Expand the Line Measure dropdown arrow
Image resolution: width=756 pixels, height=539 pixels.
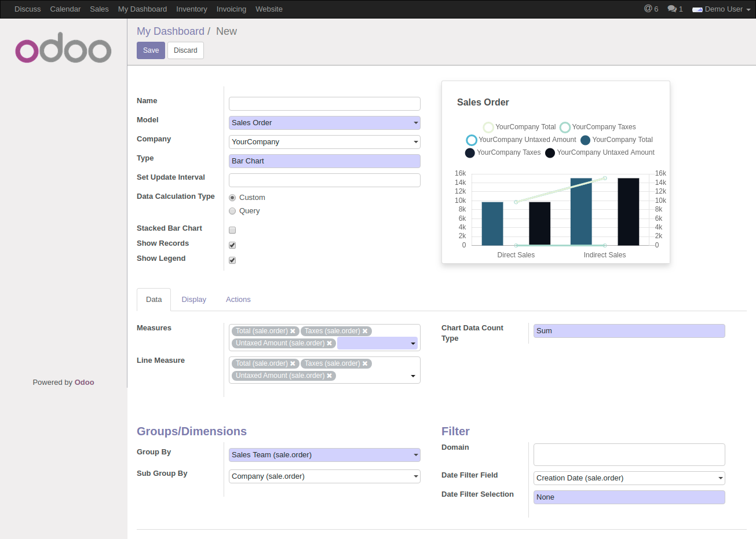point(413,376)
